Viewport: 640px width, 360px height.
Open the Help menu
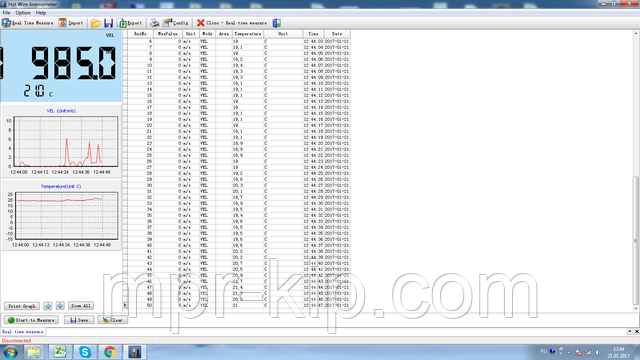click(41, 13)
